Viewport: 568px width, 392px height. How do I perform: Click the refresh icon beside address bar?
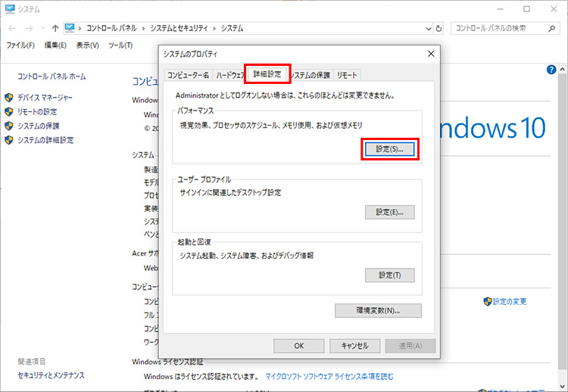(438, 28)
